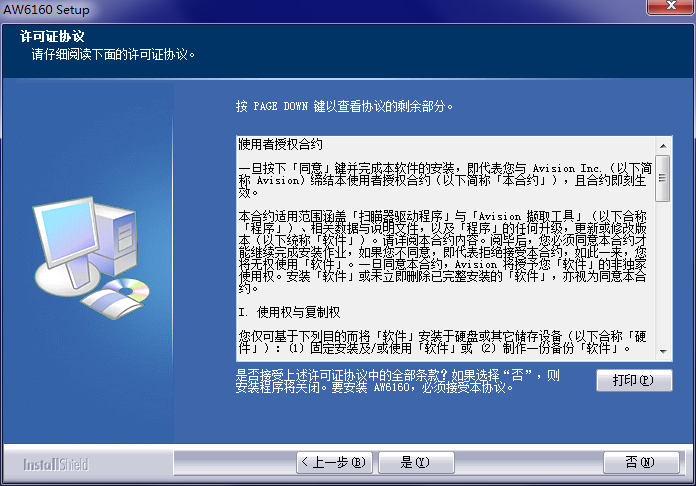This screenshot has width=696, height=486.
Task: Click the scrollbar thumb in the license box
Action: [x=663, y=178]
